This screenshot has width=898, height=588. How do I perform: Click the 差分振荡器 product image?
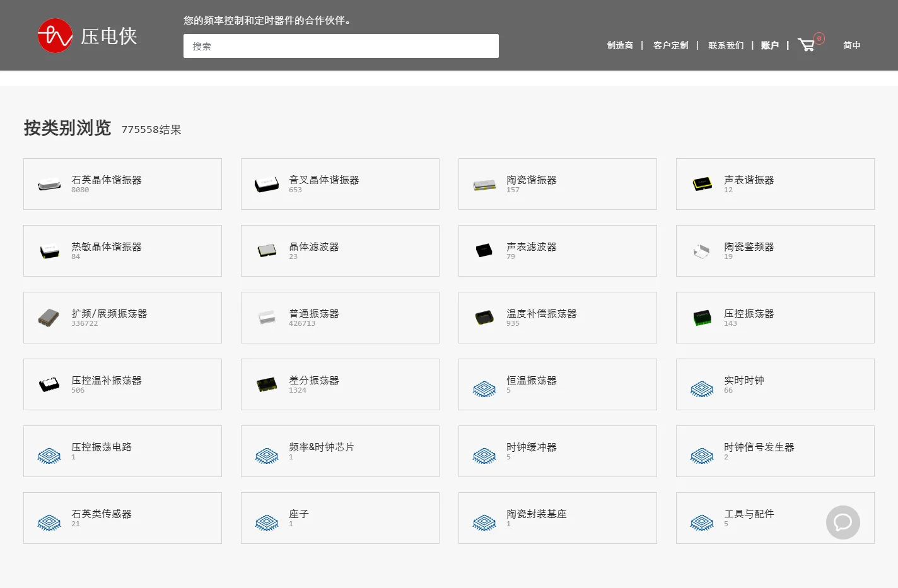click(267, 384)
